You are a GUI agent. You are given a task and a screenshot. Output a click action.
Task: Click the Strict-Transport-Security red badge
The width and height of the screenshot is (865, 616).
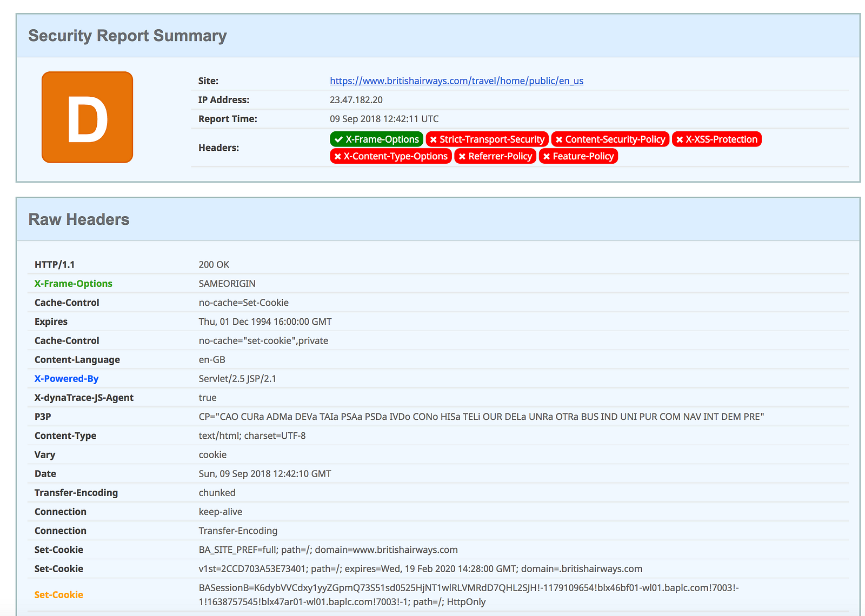(x=487, y=139)
